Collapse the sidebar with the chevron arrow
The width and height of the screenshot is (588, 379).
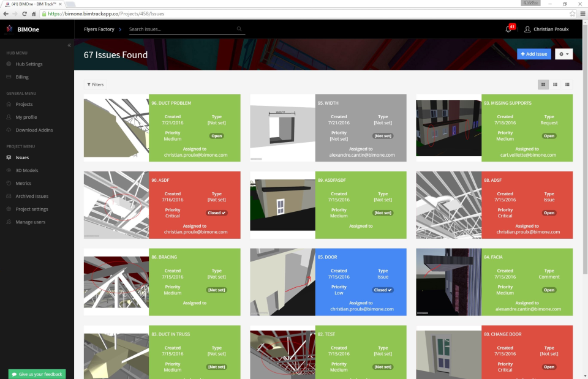69,45
